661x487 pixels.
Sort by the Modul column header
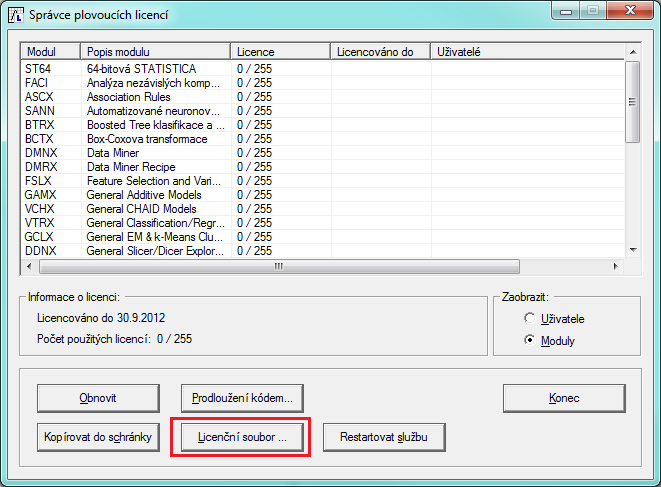point(51,52)
